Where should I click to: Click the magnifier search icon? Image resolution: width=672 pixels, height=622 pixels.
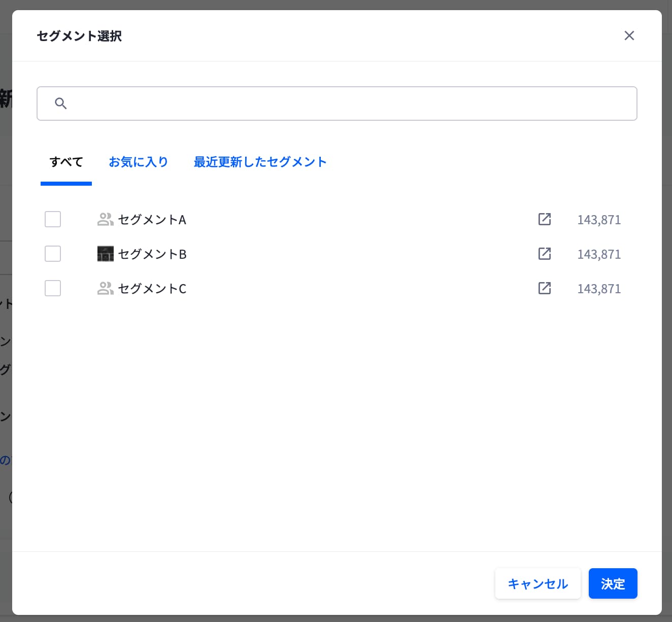click(x=60, y=103)
